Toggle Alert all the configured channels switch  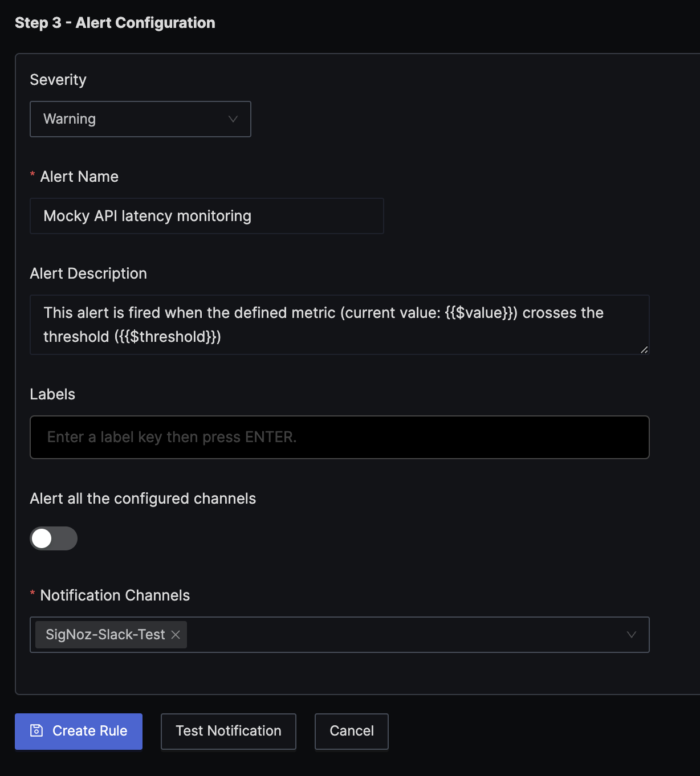(54, 538)
